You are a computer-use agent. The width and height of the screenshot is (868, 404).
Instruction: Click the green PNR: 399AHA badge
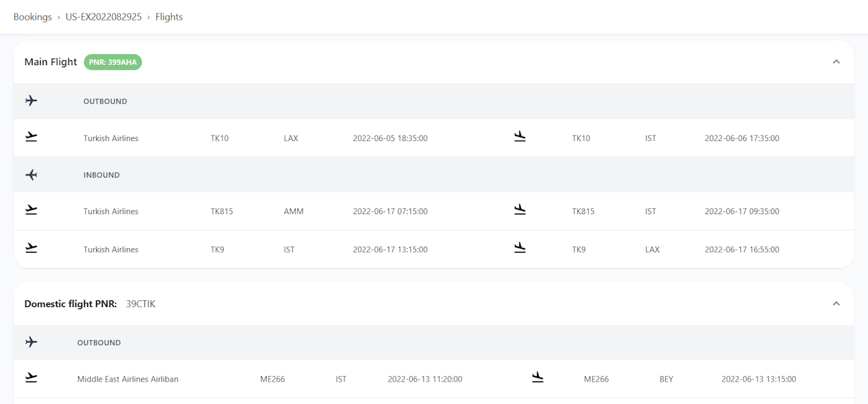click(113, 62)
